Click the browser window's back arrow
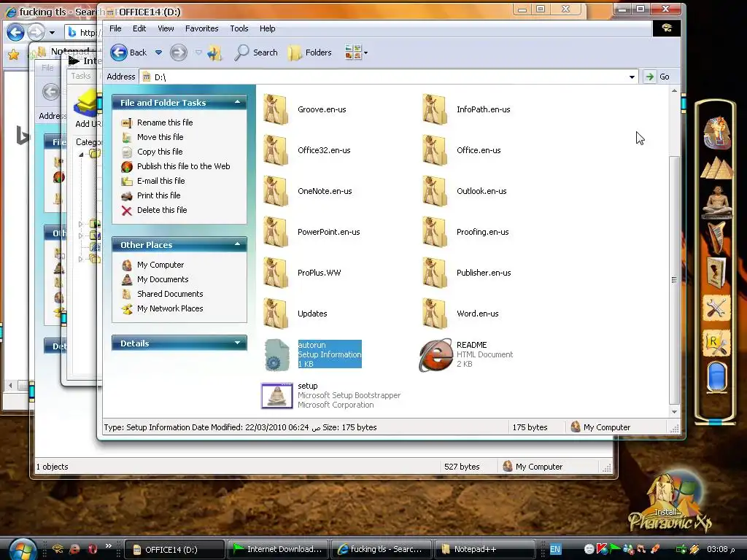The width and height of the screenshot is (747, 560). [16, 32]
